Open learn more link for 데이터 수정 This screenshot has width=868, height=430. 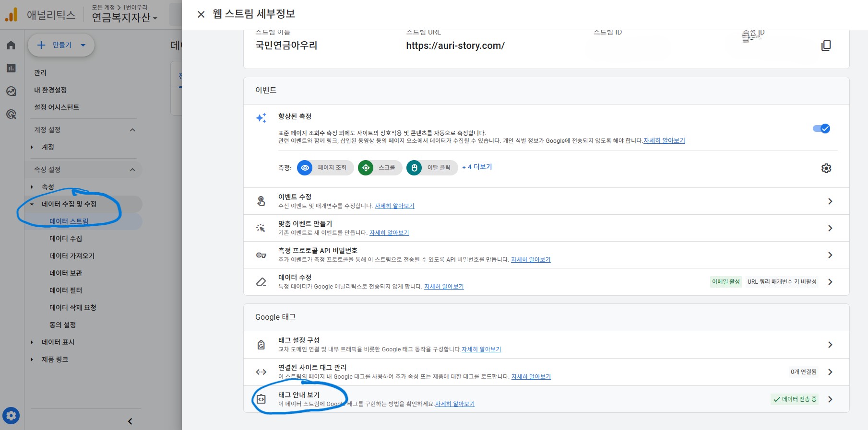[x=444, y=286]
